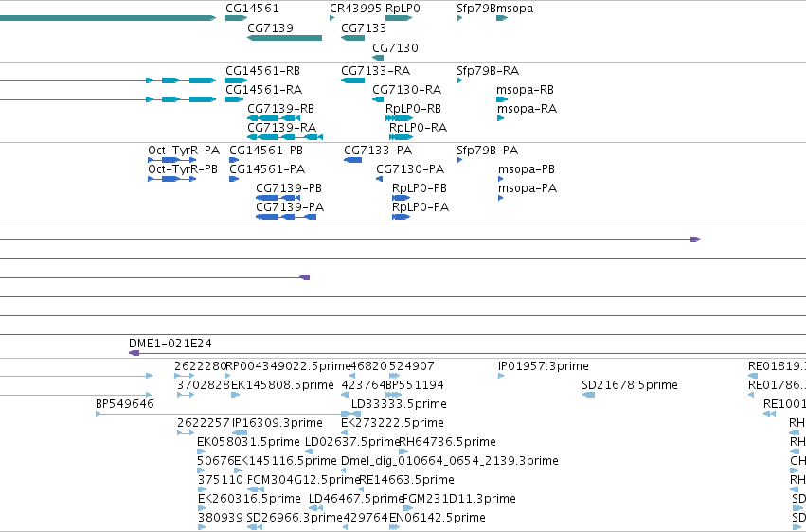Screen dimensions: 806x532
Task: Select EST label 2622257
Action: 203,422
